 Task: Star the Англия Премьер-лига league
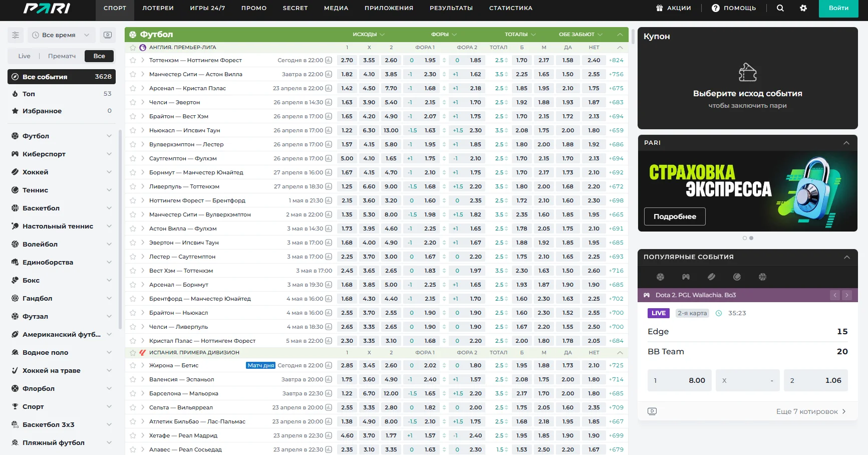click(133, 48)
